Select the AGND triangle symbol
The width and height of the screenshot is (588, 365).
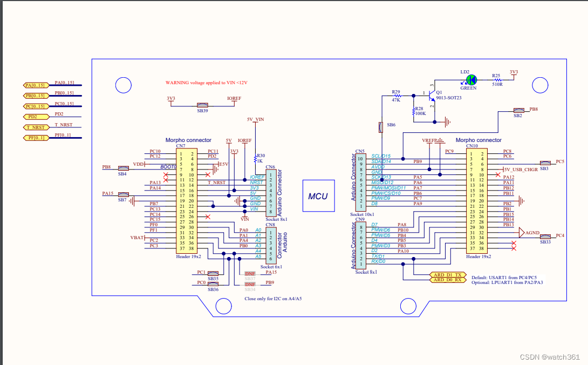coord(522,233)
